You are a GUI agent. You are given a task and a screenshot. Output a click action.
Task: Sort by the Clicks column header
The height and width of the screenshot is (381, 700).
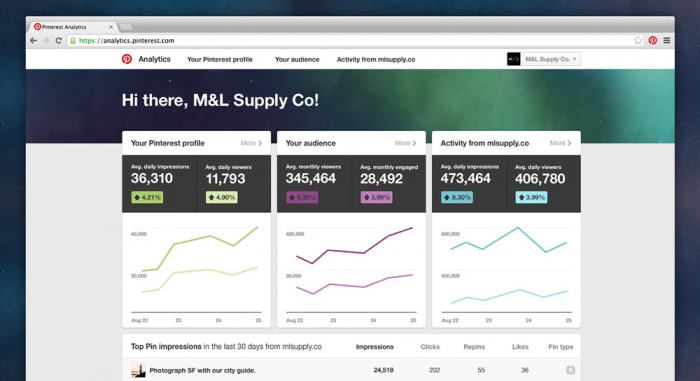[430, 347]
